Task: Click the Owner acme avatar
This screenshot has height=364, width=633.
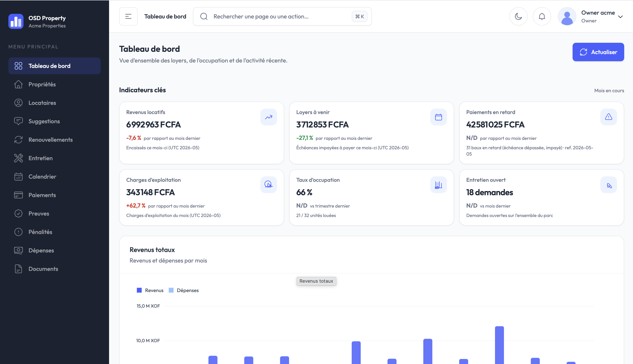Action: tap(567, 17)
